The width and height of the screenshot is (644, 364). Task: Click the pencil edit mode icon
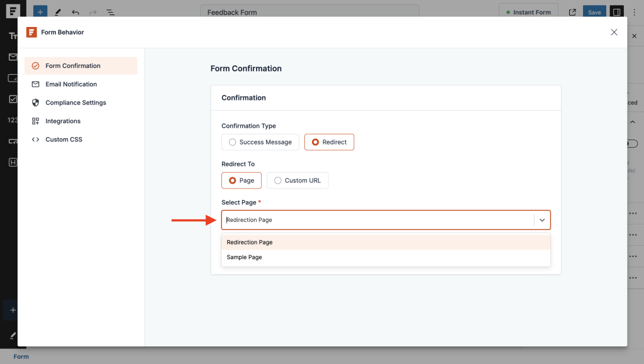(x=58, y=11)
